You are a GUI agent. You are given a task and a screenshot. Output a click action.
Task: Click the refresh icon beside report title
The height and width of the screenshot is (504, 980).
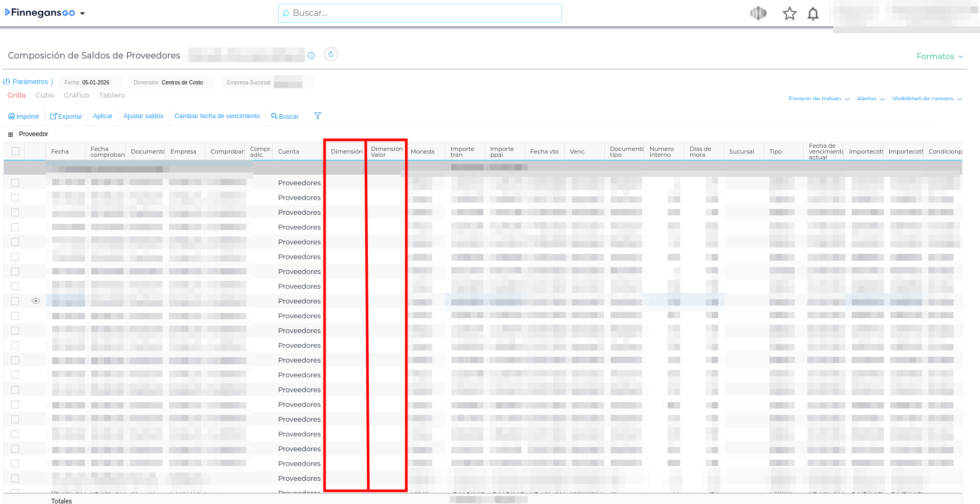(331, 54)
